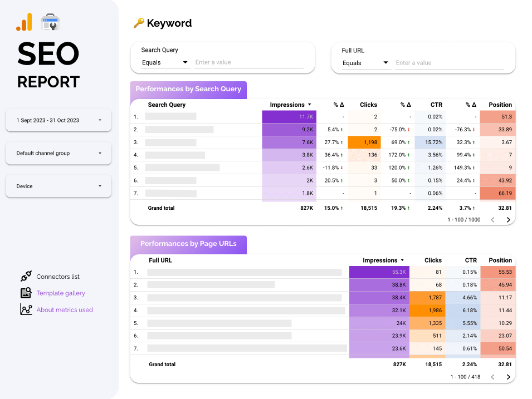Click the Google Analytics logo icon
The image size is (532, 399).
(x=24, y=22)
